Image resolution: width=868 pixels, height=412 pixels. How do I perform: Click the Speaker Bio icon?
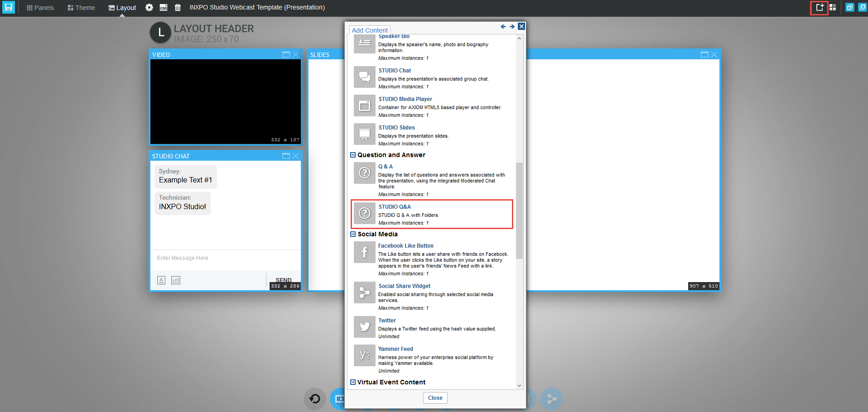[x=365, y=44]
